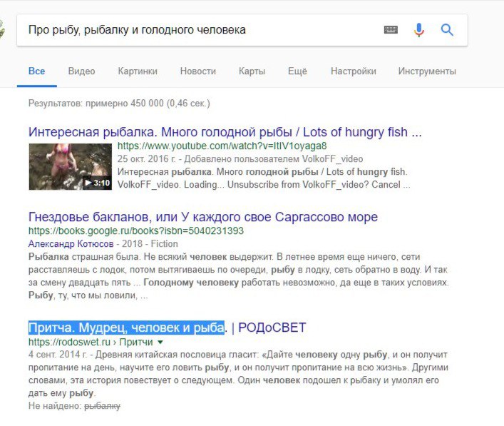Start voice search with microphone icon
Image resolution: width=504 pixels, height=426 pixels.
point(419,30)
